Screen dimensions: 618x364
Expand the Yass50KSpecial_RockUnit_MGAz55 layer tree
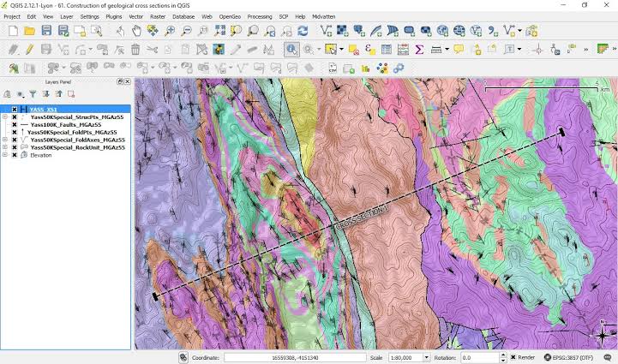pyautogui.click(x=5, y=147)
